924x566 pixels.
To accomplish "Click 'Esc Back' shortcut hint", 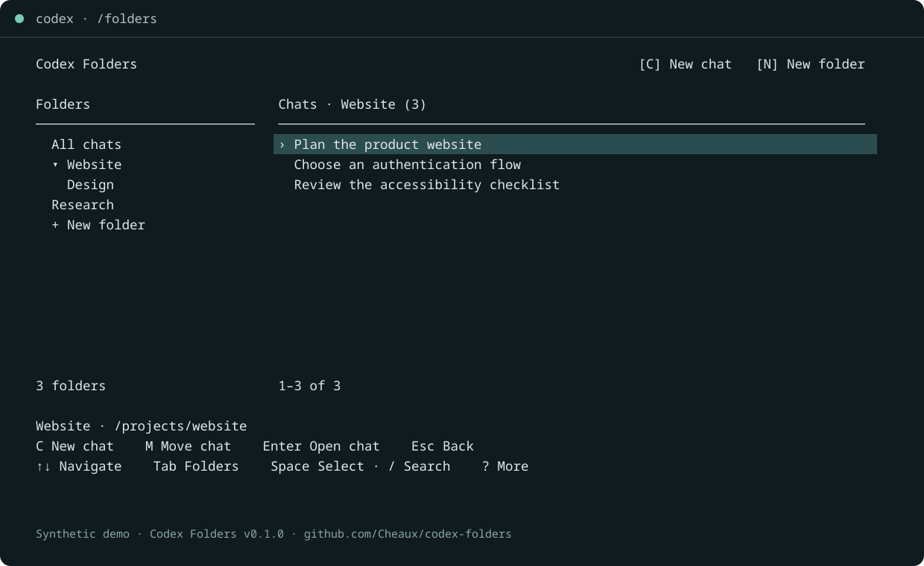I will tap(443, 446).
